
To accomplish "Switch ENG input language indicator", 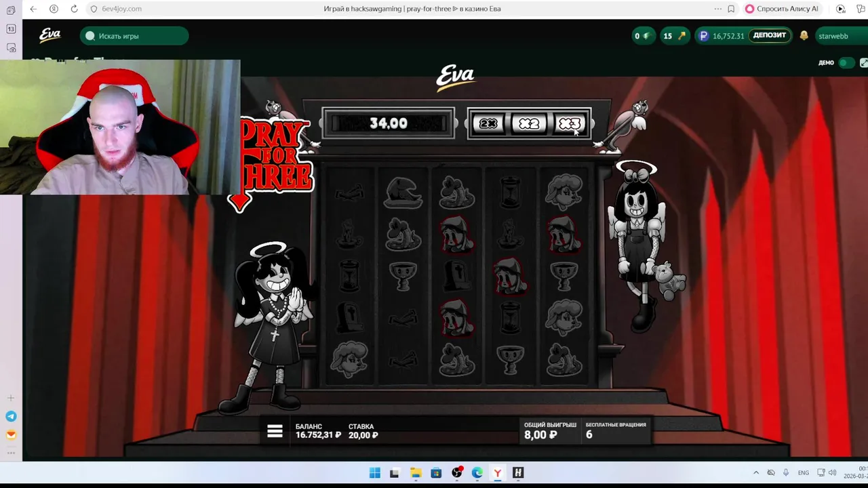I will 804,472.
